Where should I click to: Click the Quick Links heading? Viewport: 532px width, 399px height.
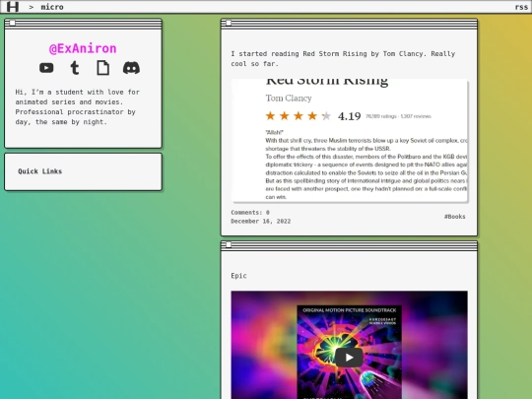(40, 171)
